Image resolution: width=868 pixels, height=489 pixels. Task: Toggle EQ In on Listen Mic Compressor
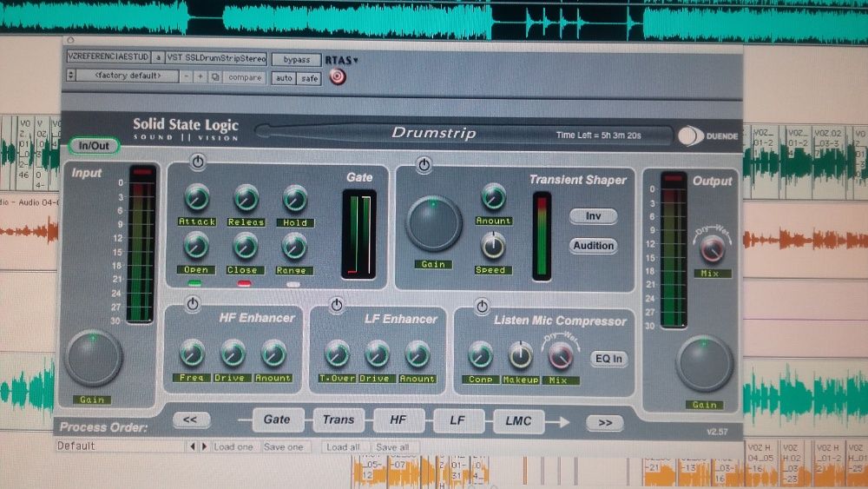click(608, 359)
